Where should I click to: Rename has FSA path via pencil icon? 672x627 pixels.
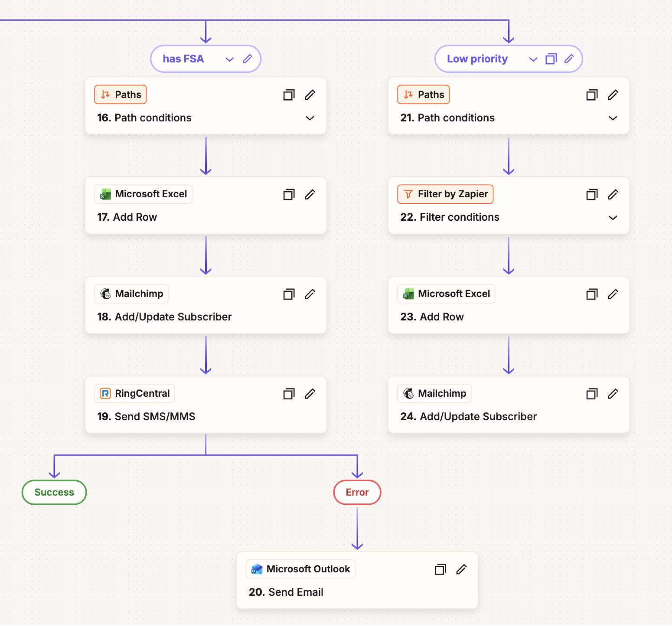(248, 59)
